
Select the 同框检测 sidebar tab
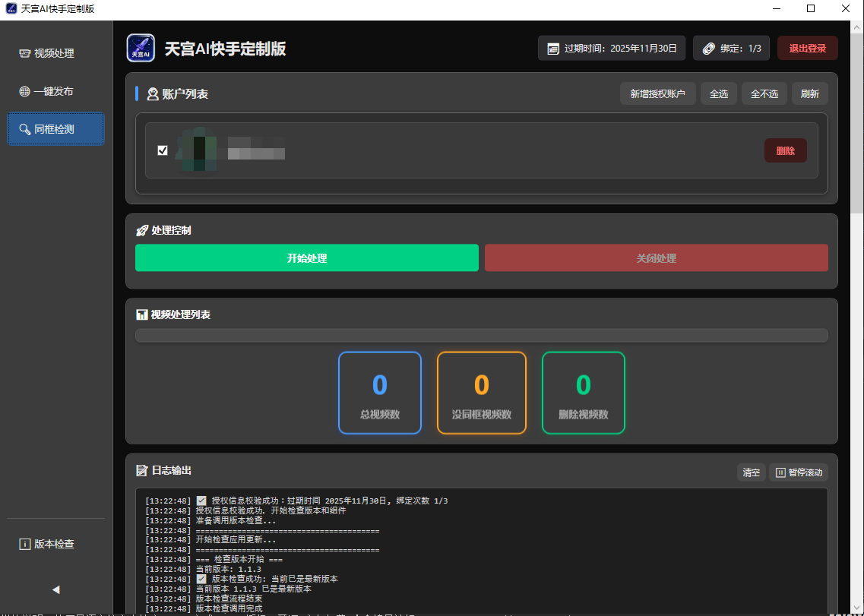[55, 129]
